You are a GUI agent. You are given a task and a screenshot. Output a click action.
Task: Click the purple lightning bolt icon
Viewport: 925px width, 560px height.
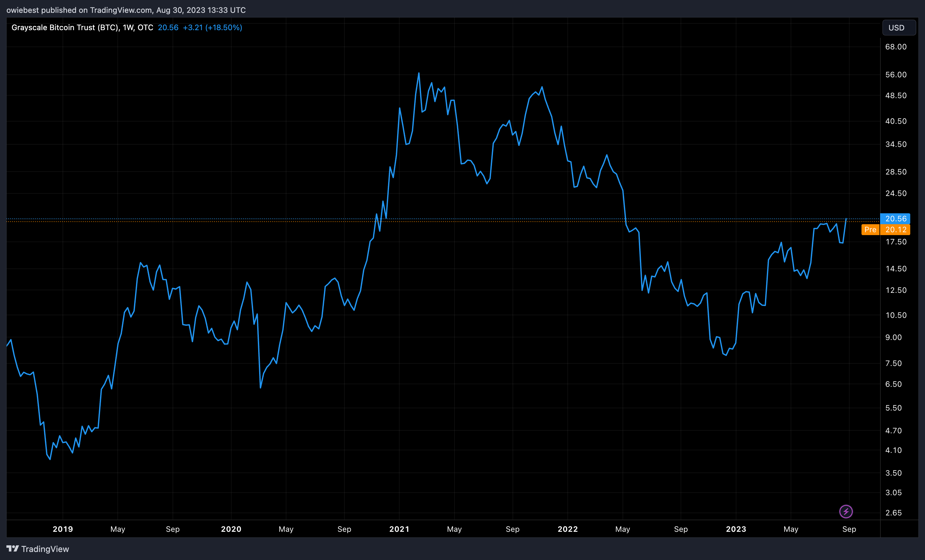point(846,511)
